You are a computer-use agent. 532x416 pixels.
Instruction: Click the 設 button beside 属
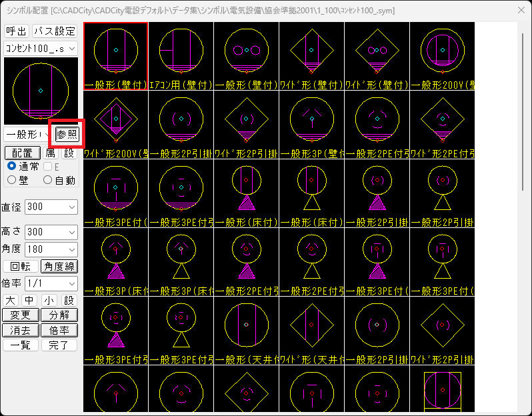[69, 153]
